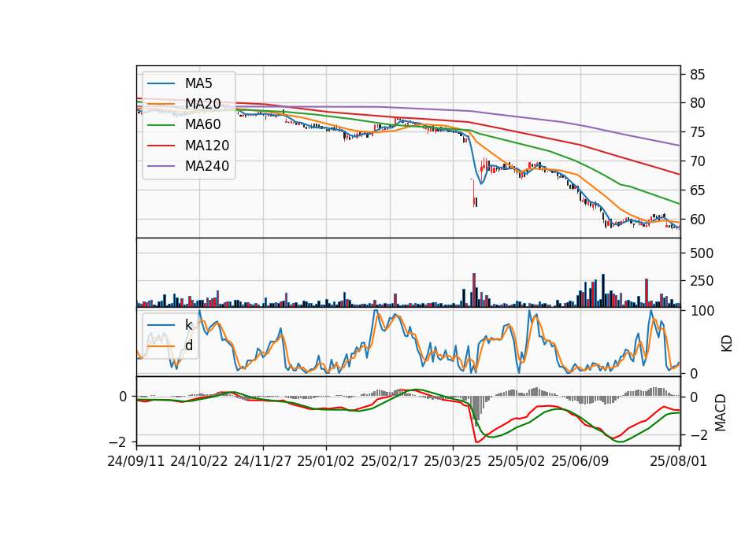Image resolution: width=756 pixels, height=543 pixels.
Task: Click the 24/11/27 date axis label
Action: 263,461
